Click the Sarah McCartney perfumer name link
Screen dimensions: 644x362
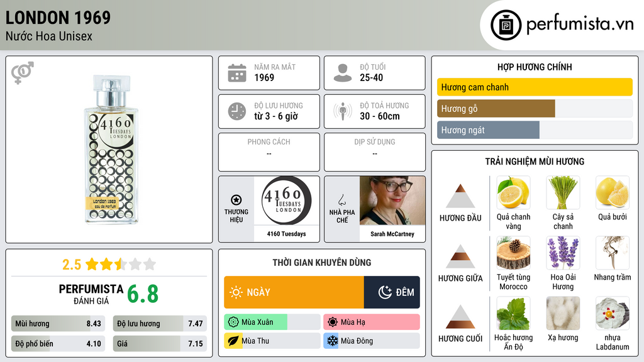[x=392, y=234]
